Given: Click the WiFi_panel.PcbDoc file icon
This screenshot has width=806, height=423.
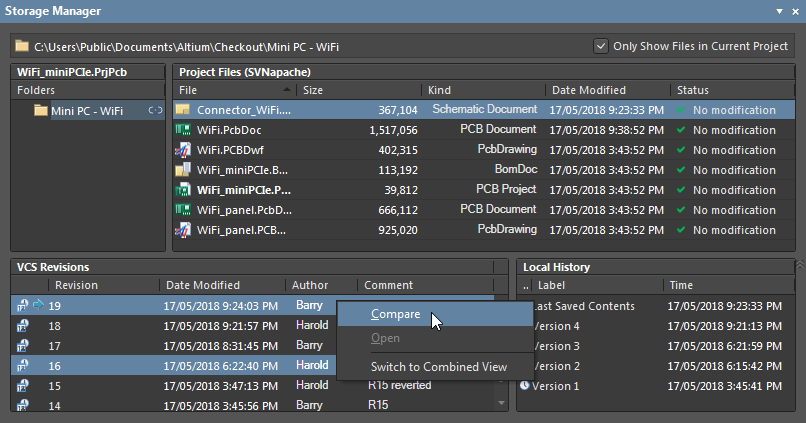Looking at the screenshot, I should (184, 210).
